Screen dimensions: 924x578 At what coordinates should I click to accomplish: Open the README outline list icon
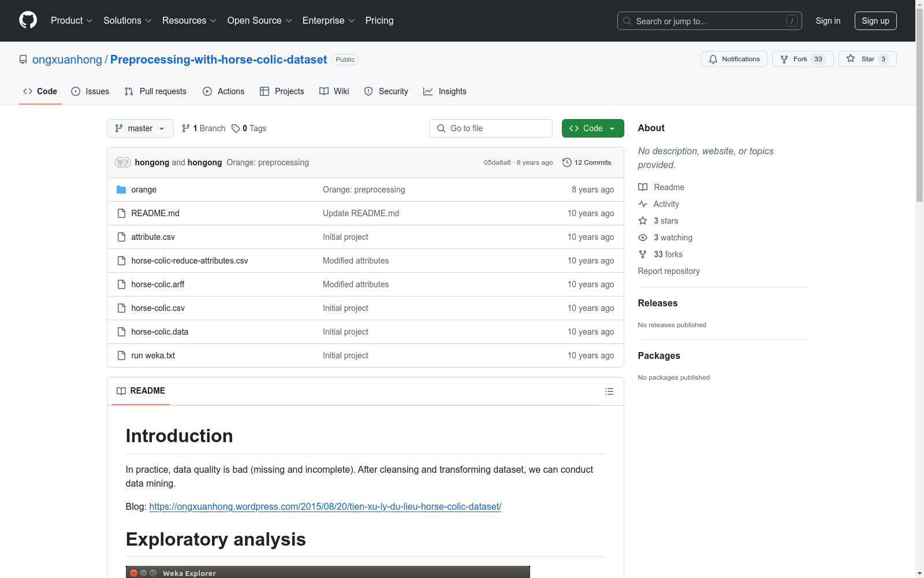609,391
